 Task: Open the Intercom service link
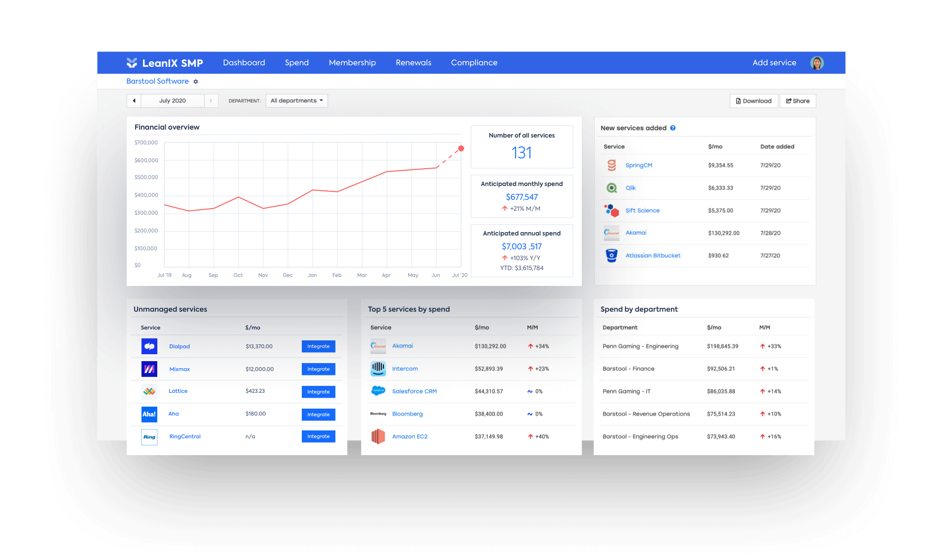(405, 369)
